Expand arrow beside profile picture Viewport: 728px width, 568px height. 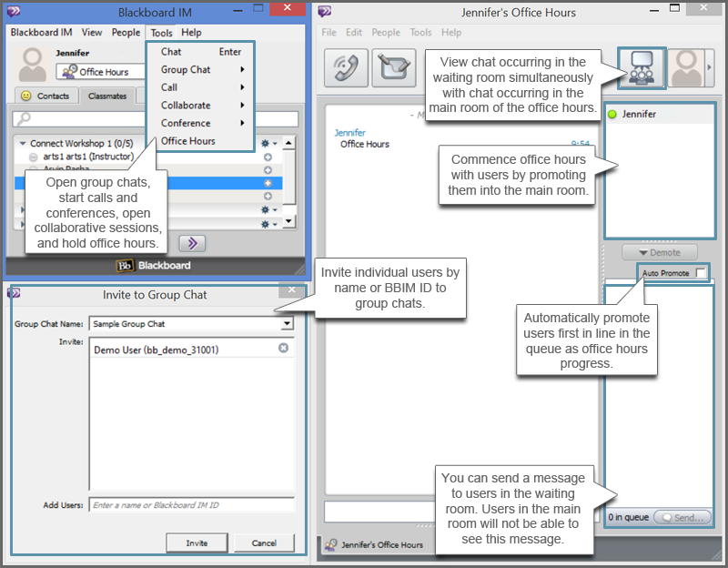pyautogui.click(x=710, y=67)
